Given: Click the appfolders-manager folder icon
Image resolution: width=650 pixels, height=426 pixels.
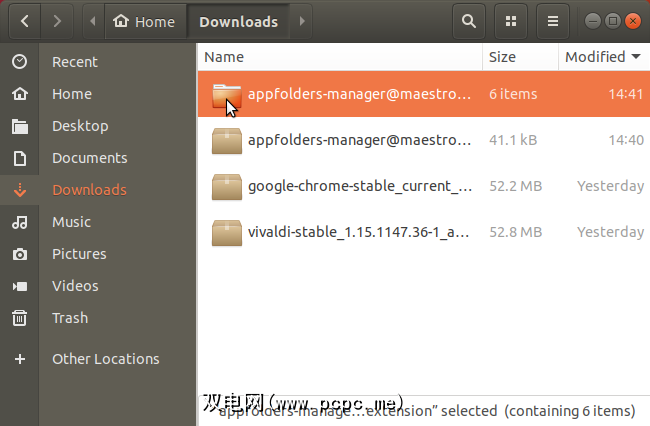Looking at the screenshot, I should (x=227, y=95).
